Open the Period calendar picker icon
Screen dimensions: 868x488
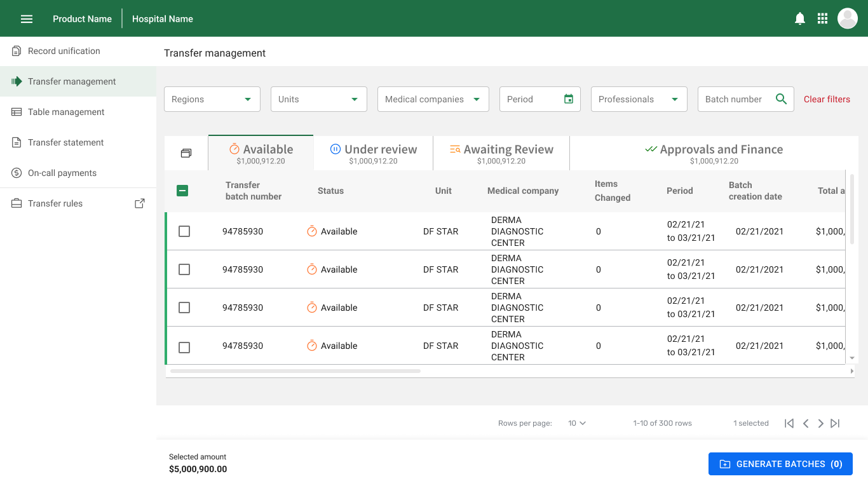pyautogui.click(x=569, y=99)
